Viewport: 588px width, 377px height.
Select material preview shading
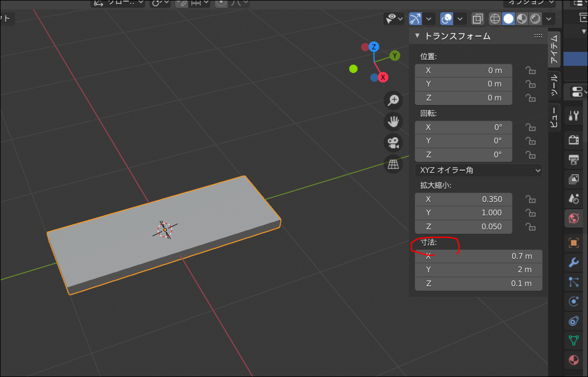click(522, 19)
